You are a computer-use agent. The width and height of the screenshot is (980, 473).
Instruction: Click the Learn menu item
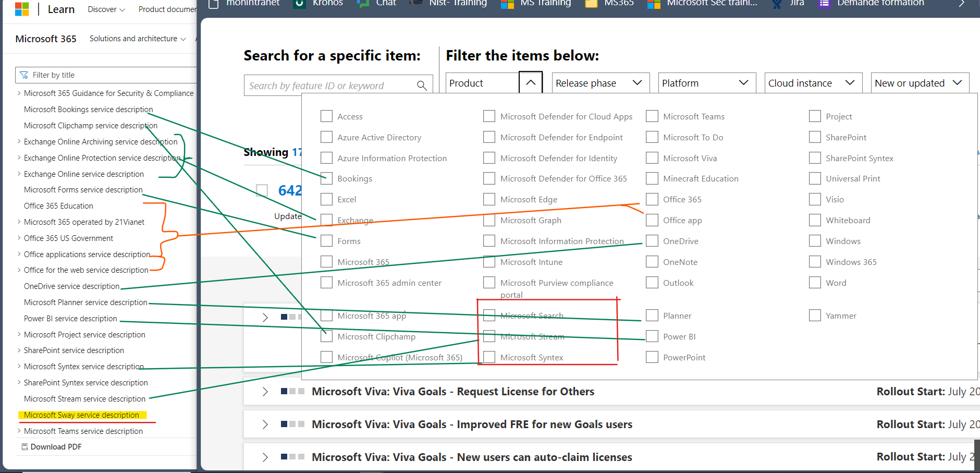(61, 9)
